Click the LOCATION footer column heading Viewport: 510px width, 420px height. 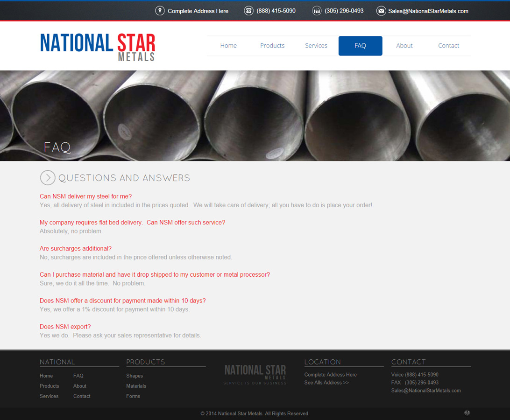tap(323, 362)
